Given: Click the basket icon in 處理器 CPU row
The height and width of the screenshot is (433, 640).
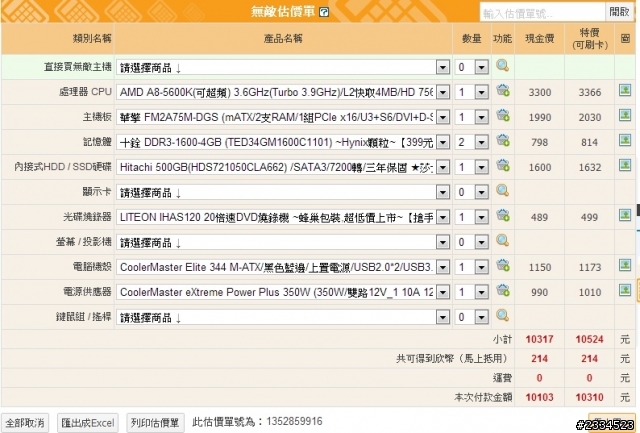Looking at the screenshot, I should pos(503,90).
